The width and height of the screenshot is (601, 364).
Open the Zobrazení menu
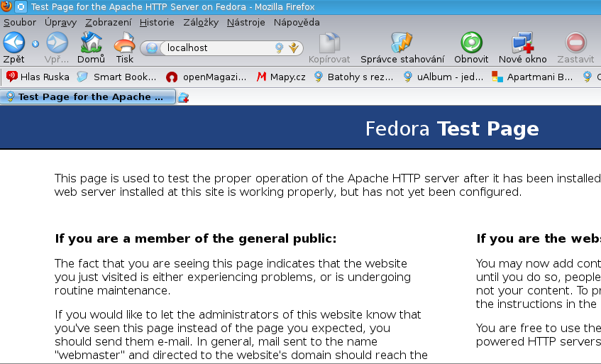108,23
